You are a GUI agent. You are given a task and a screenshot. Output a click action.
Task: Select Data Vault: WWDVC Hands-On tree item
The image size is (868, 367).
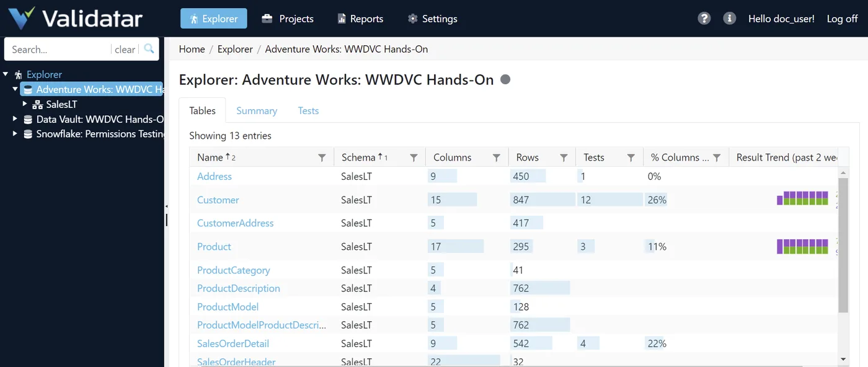coord(100,119)
